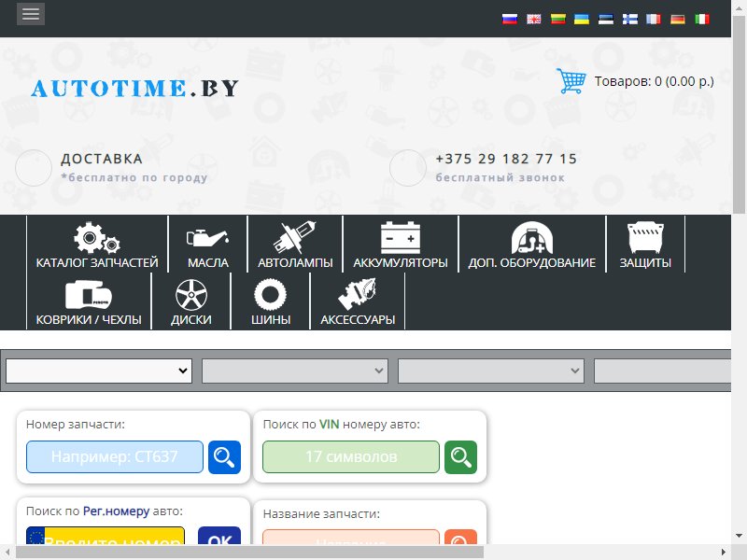This screenshot has width=747, height=560.
Task: Select the Lithuanian flag language option
Action: [x=557, y=19]
